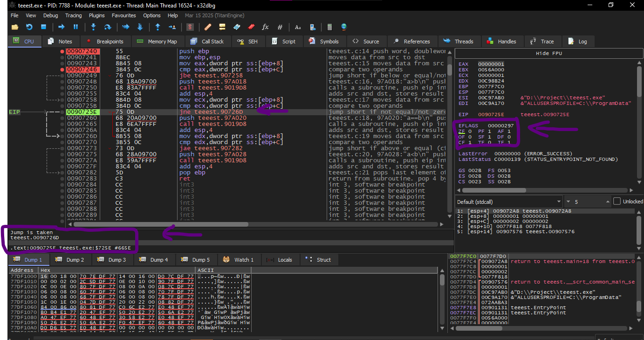Stop debugging with the square icon

pyautogui.click(x=43, y=27)
